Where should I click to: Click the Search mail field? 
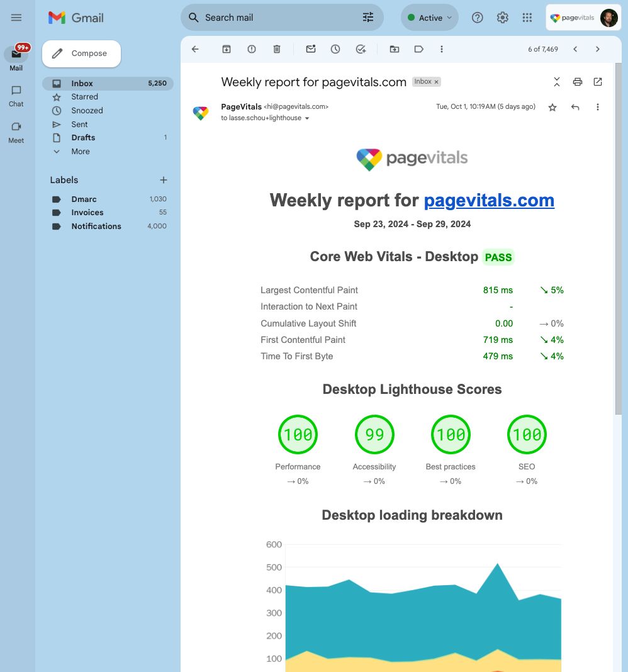click(277, 18)
